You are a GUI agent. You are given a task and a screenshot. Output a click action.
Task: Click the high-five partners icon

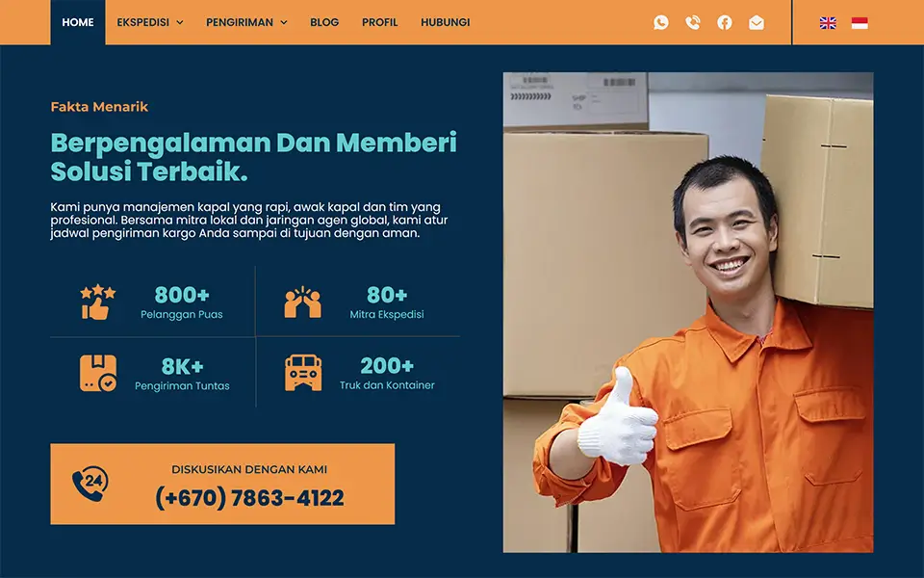click(x=303, y=302)
